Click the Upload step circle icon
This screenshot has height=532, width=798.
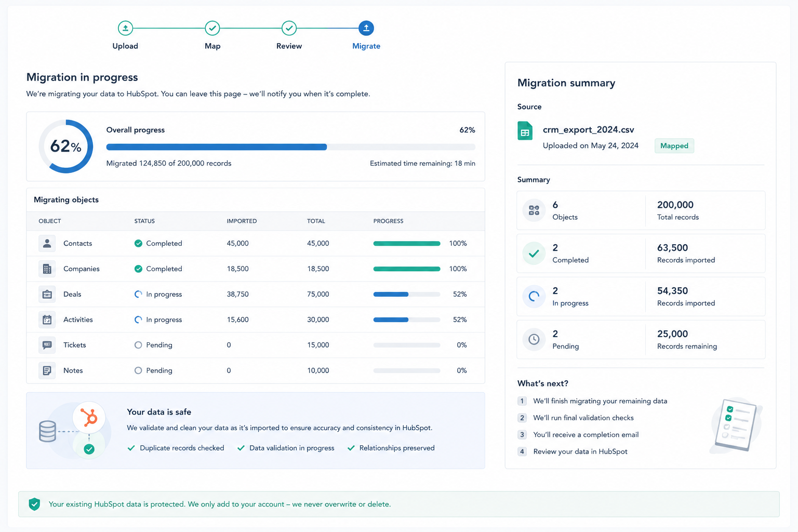[x=125, y=28]
